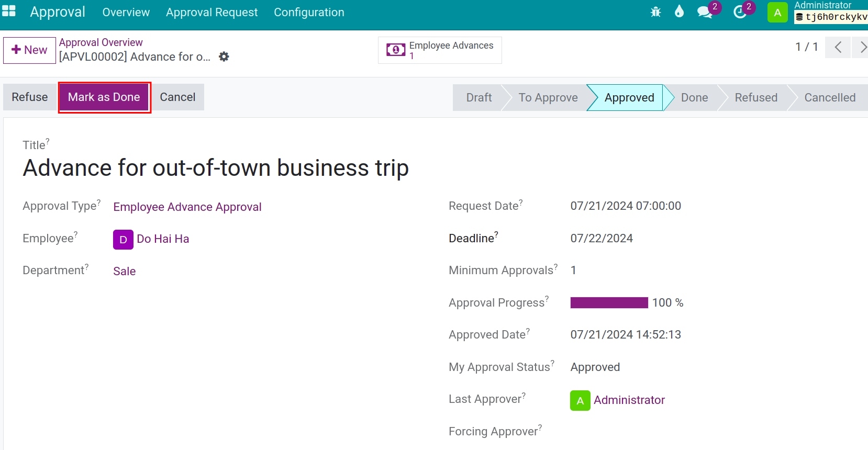Click the green Administrator avatar in top bar
868x450 pixels.
pos(777,13)
